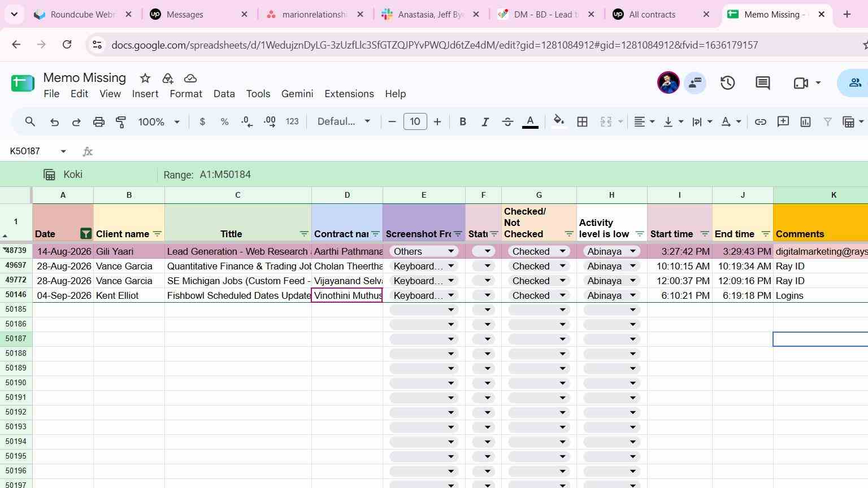Toggle italic formatting
The width and height of the screenshot is (868, 488).
(485, 121)
